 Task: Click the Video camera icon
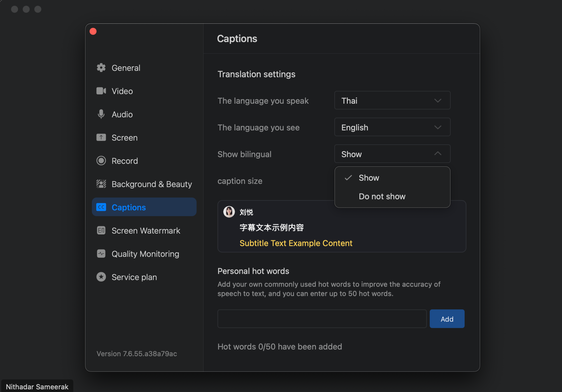(x=101, y=91)
